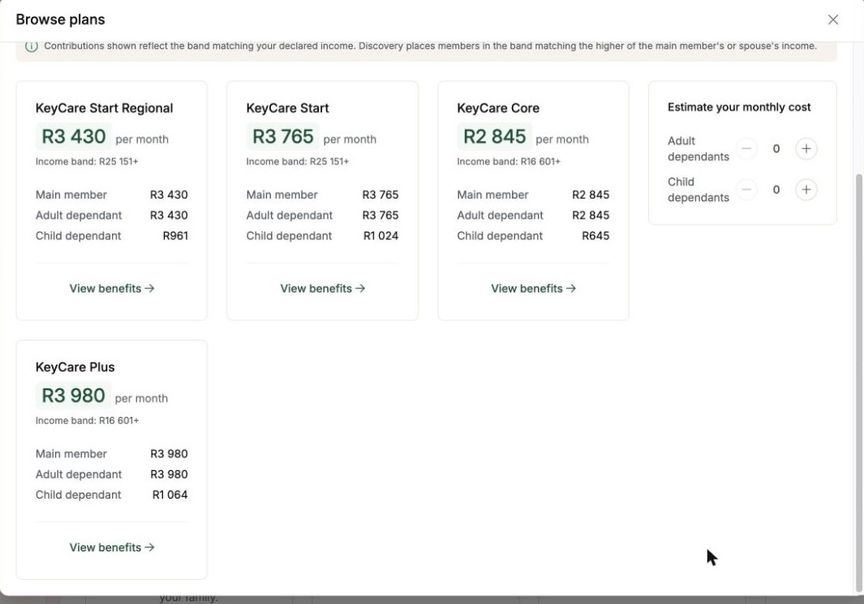
Task: Click the KeyCare Start Regional plan title
Action: 104,108
